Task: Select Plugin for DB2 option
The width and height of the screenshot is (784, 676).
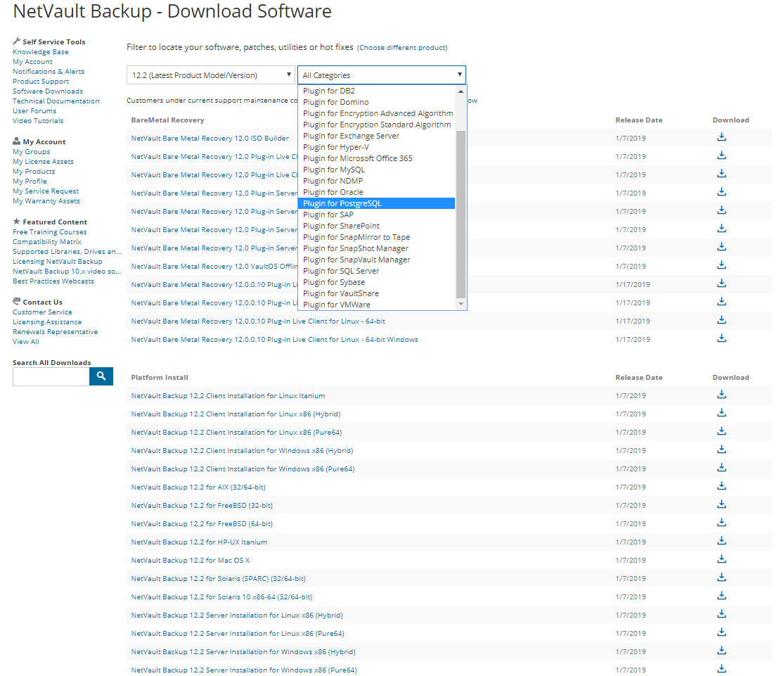Action: tap(376, 91)
